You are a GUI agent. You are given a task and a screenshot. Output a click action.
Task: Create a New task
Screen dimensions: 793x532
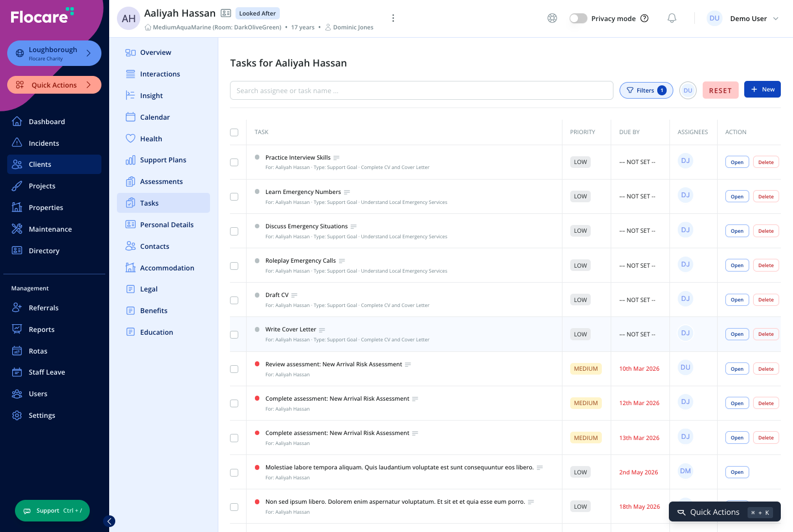(x=763, y=89)
